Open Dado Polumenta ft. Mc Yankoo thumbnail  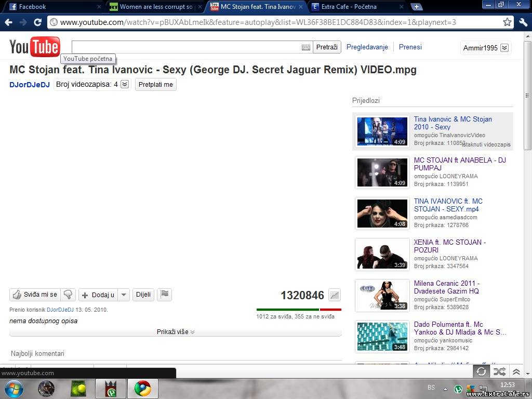point(382,337)
